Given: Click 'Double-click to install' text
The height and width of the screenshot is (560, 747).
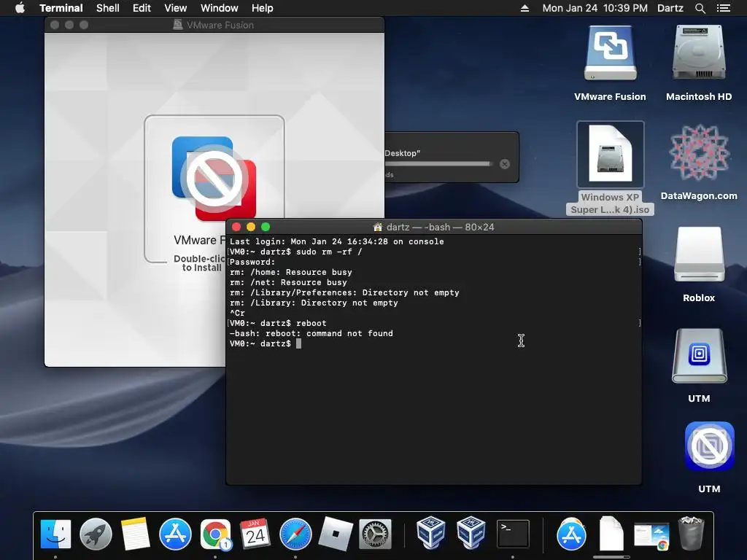Looking at the screenshot, I should click(x=200, y=262).
